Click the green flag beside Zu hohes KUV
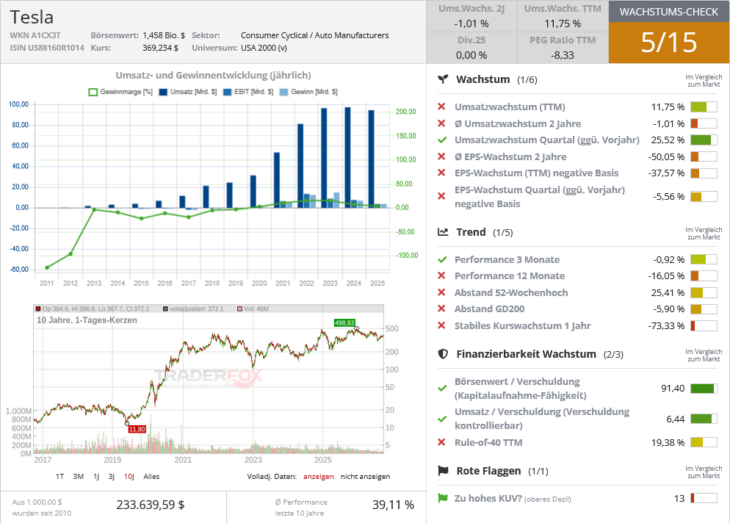The height and width of the screenshot is (523, 730). (x=442, y=498)
